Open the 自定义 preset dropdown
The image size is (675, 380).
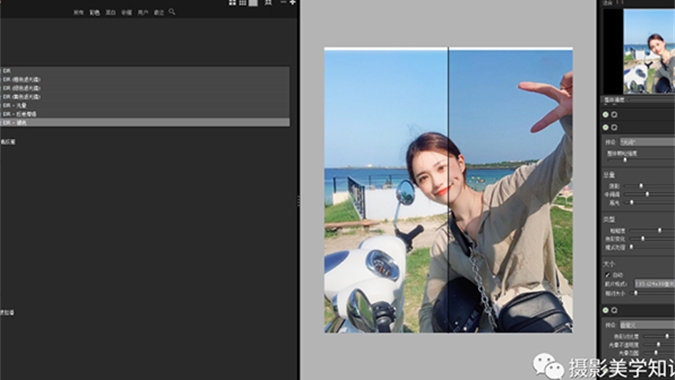tap(647, 325)
